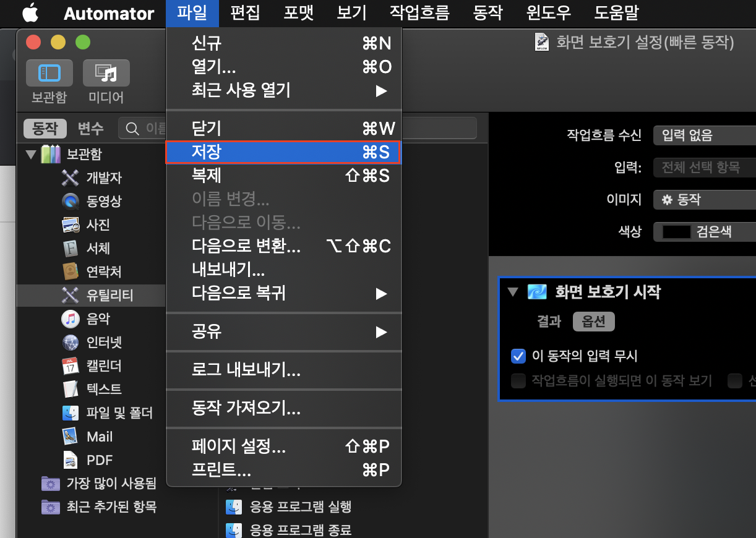
Task: Choose 닫기 from the File menu
Action: point(285,129)
